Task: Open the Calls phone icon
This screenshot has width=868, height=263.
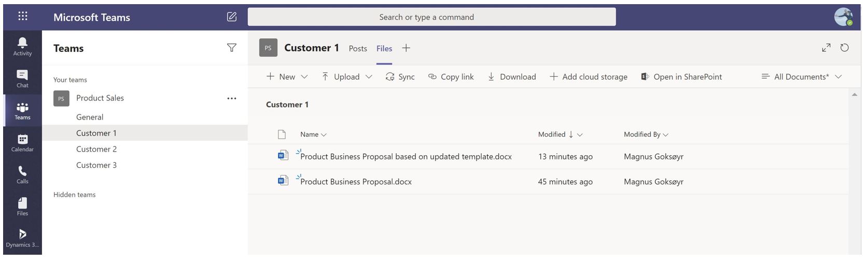Action: tap(22, 174)
